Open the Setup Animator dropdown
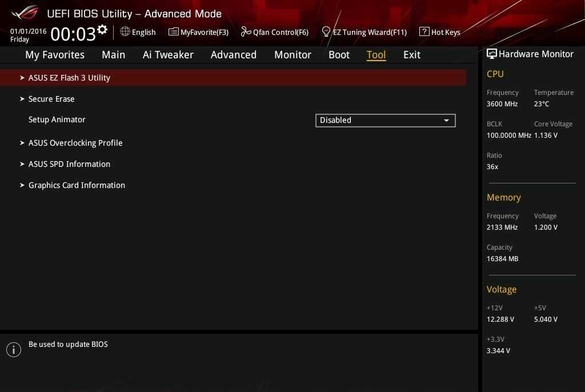This screenshot has width=585, height=392. [385, 121]
